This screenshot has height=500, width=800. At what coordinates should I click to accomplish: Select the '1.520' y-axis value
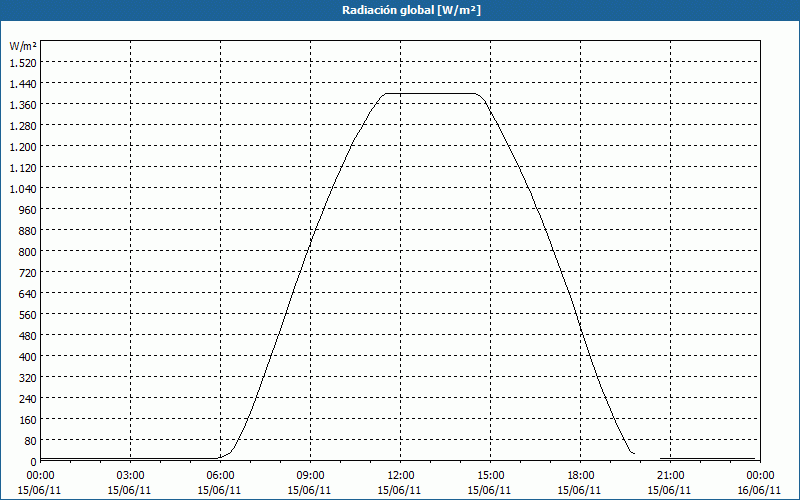(23, 63)
